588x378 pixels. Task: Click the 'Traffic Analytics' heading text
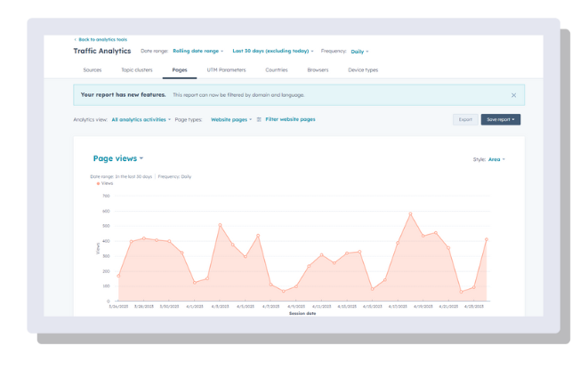[x=102, y=51]
